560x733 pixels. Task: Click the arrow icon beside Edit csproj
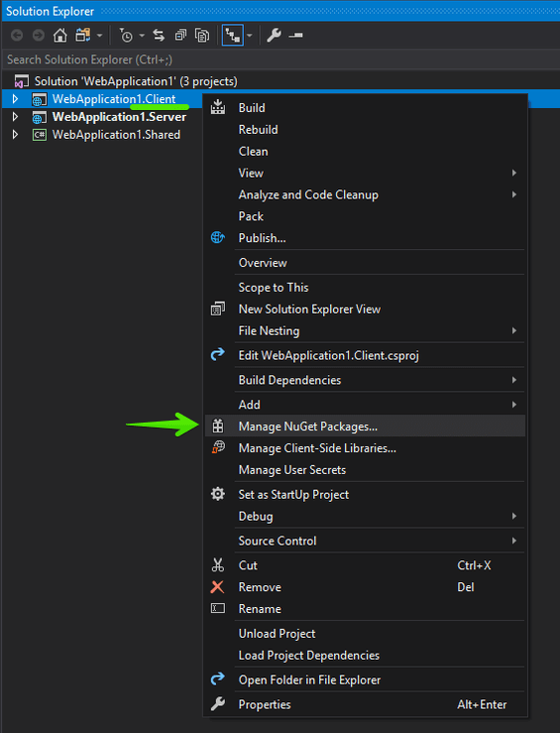coord(218,355)
